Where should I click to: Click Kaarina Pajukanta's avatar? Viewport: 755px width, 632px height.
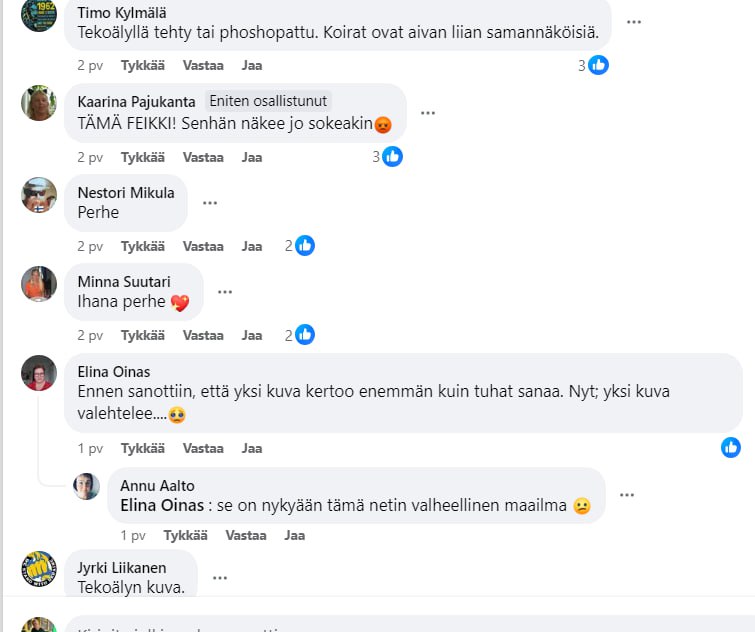pyautogui.click(x=39, y=103)
